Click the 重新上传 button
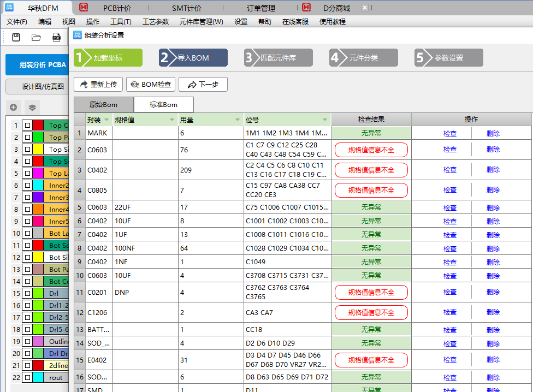This screenshot has width=533, height=392. pos(98,84)
